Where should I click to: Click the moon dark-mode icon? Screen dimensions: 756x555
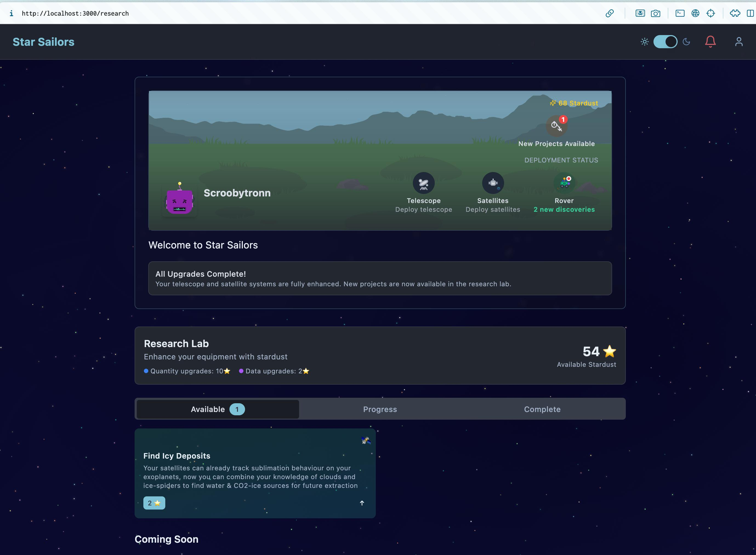(x=686, y=42)
